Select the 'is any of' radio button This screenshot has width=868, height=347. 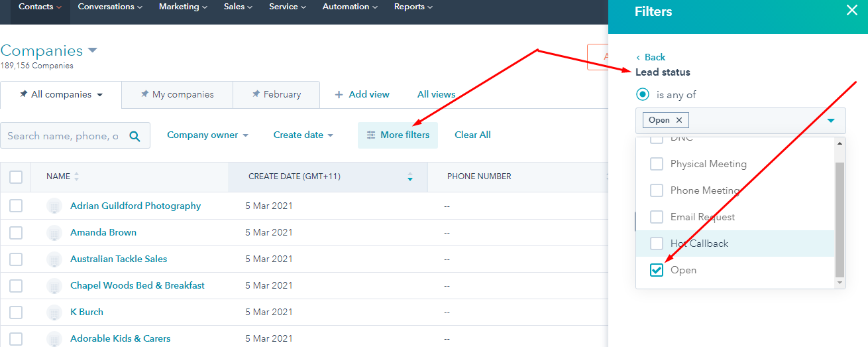tap(642, 95)
